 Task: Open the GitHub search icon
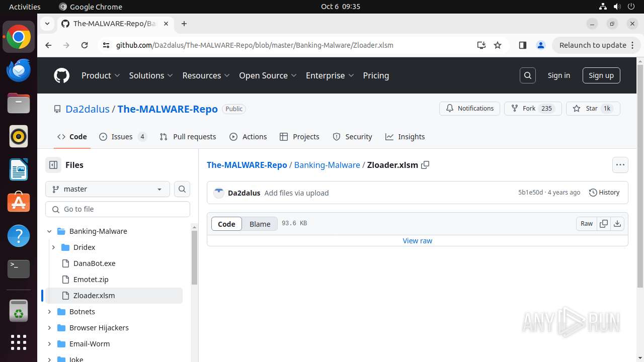click(x=528, y=75)
